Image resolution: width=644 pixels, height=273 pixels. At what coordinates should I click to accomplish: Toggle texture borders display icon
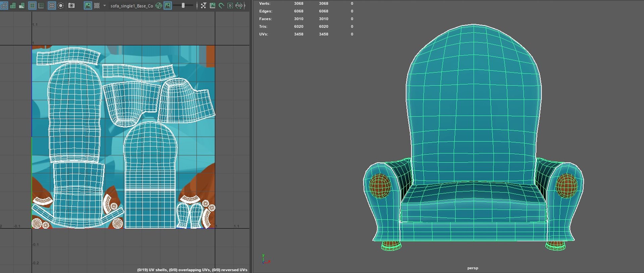click(32, 6)
